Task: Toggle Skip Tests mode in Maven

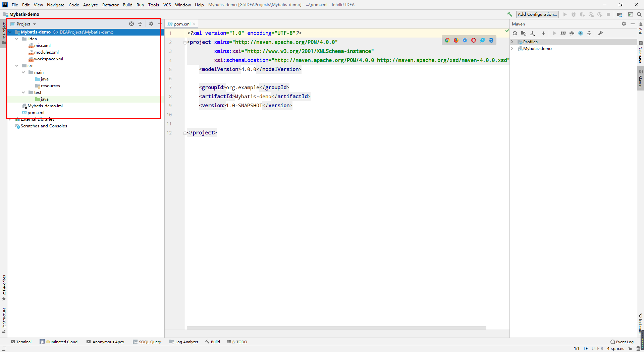Action: coord(581,33)
